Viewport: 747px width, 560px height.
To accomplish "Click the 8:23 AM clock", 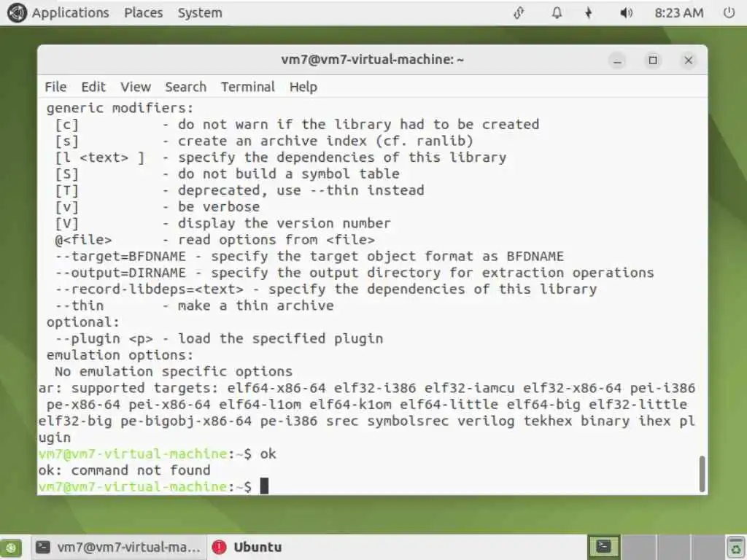I will 679,13.
